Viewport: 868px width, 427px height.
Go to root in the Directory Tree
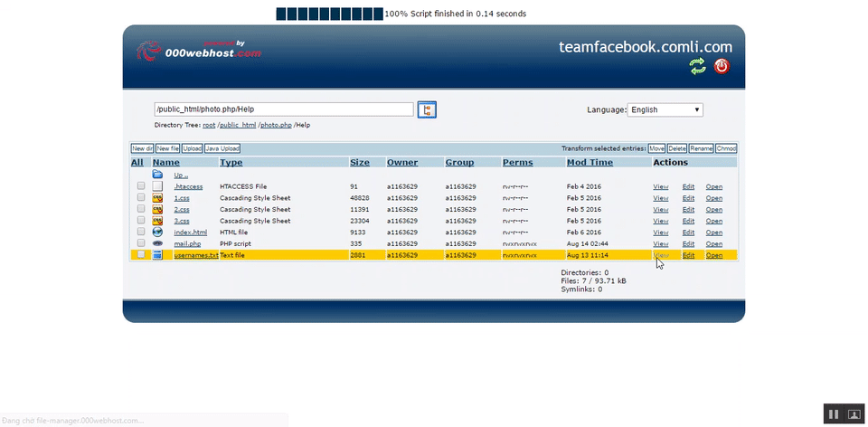pos(209,125)
